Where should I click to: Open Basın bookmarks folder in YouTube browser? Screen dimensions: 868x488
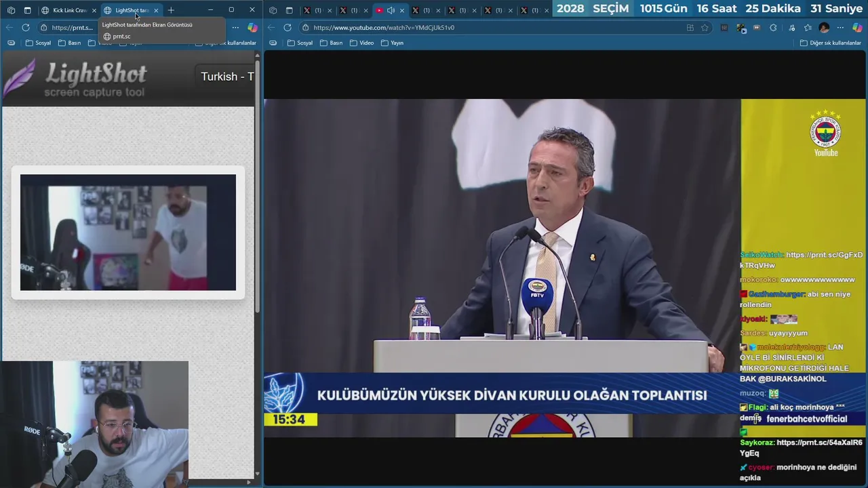click(x=331, y=43)
